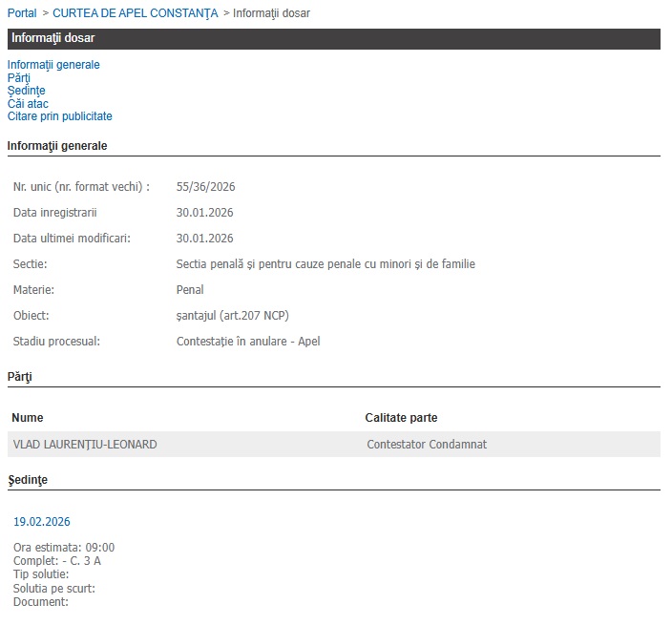Click the Contestație în anulare - Apel value

pyautogui.click(x=248, y=342)
